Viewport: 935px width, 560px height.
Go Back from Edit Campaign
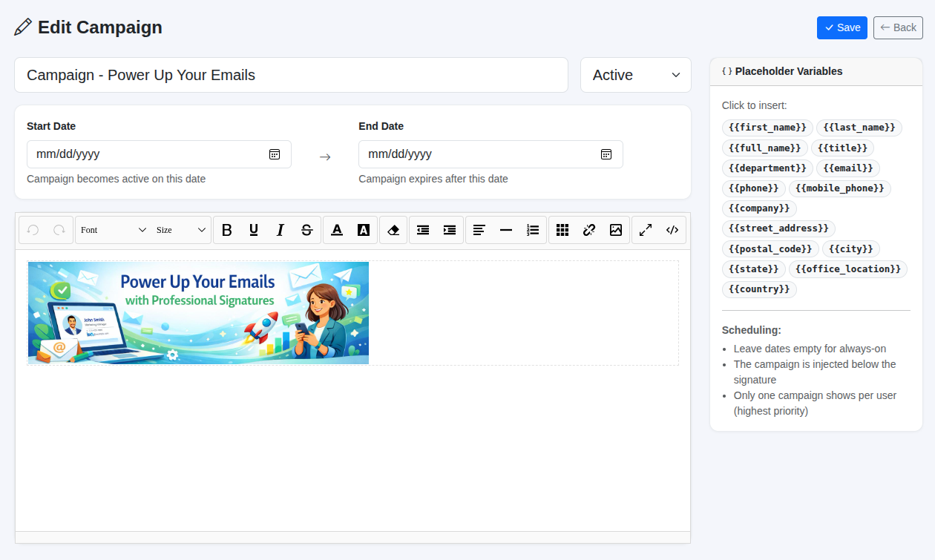click(x=898, y=27)
